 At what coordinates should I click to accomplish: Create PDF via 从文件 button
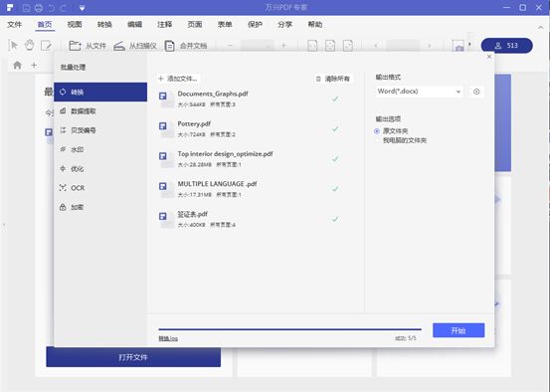88,46
